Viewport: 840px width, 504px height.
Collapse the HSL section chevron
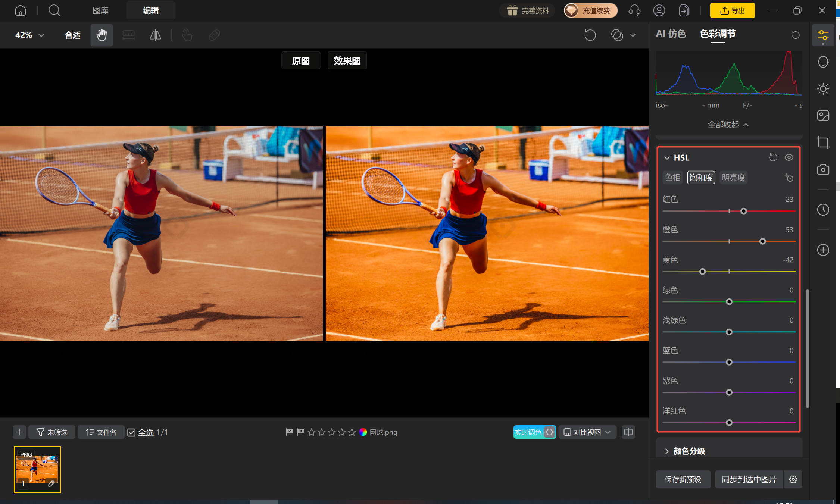667,158
